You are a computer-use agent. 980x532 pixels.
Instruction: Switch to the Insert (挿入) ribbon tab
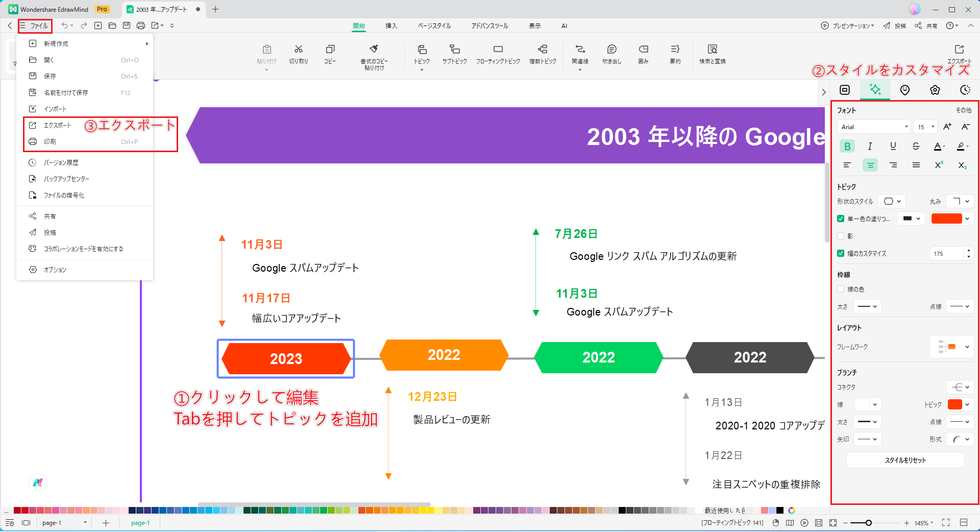pos(391,26)
